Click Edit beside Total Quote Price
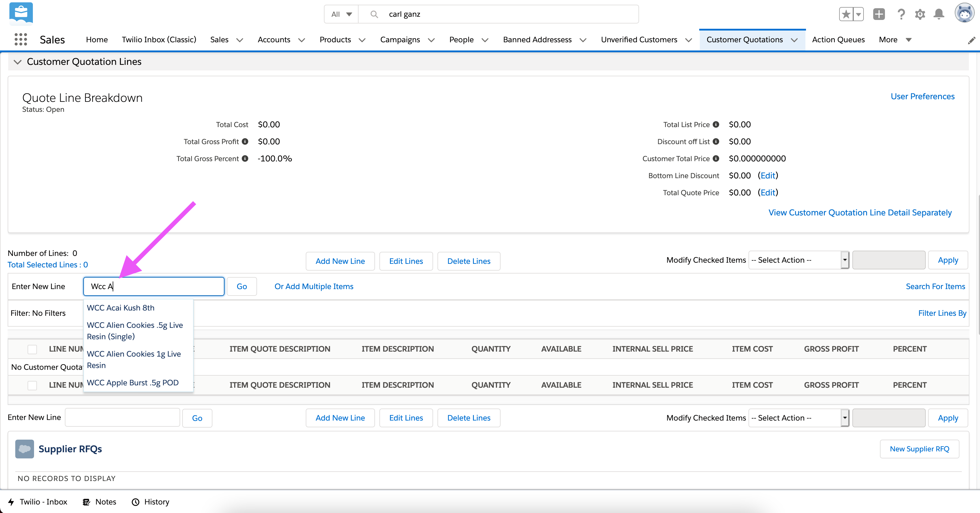 coord(768,193)
